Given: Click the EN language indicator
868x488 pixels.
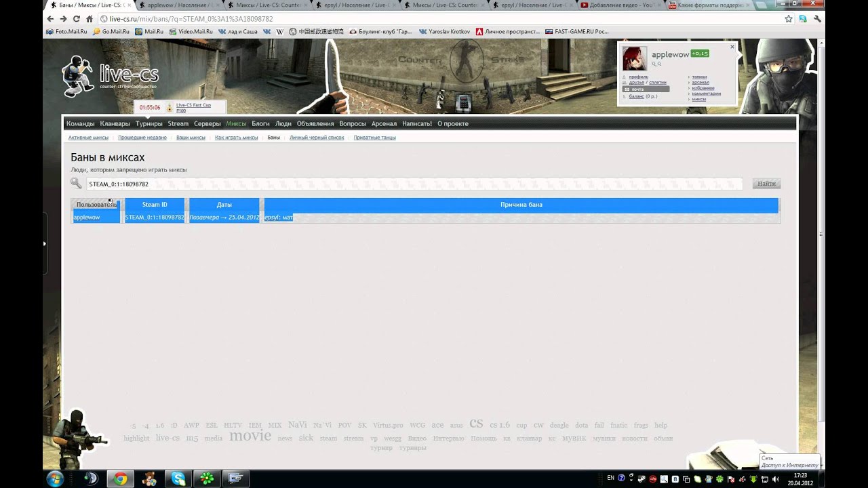Looking at the screenshot, I should (x=610, y=478).
